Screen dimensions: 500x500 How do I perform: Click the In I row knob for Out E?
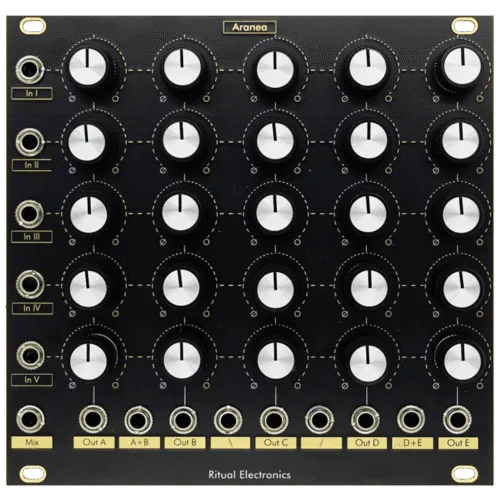coord(462,65)
